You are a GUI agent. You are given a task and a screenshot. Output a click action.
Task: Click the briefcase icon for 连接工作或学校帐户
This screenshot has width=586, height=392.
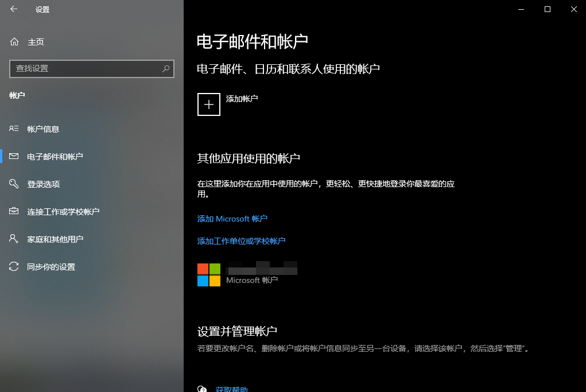pyautogui.click(x=14, y=211)
